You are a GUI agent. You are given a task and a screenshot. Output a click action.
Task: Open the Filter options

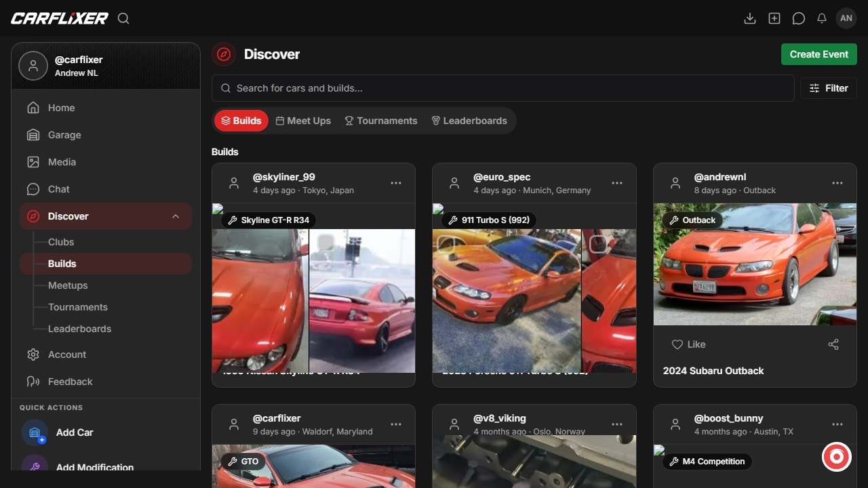[829, 88]
